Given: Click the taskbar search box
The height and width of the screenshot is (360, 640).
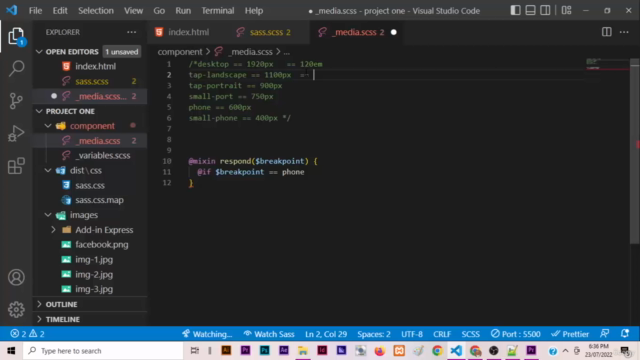Looking at the screenshot, I should point(102,351).
